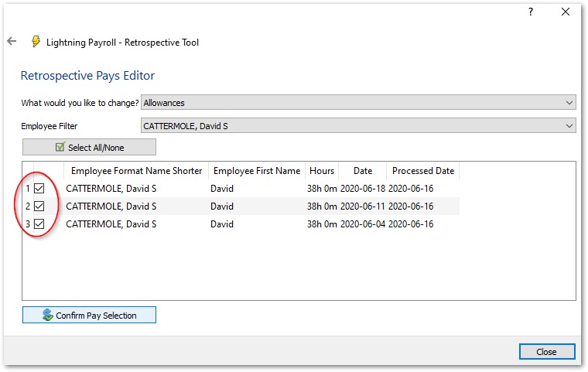This screenshot has width=588, height=372.
Task: Click the Close button
Action: [x=547, y=352]
